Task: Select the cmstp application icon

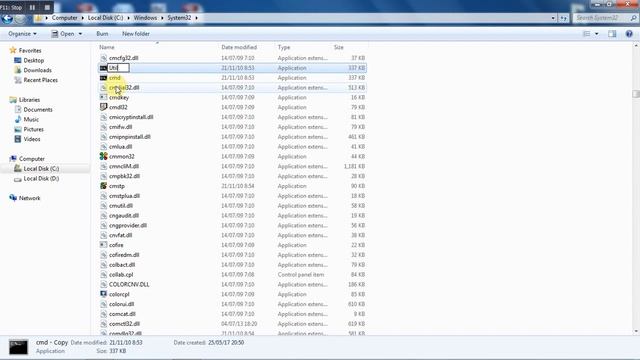Action: (103, 186)
